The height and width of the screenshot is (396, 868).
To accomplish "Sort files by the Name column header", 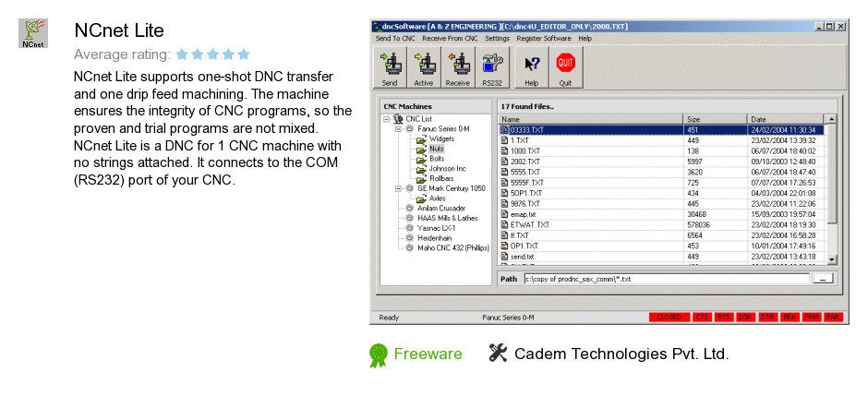I will point(591,119).
